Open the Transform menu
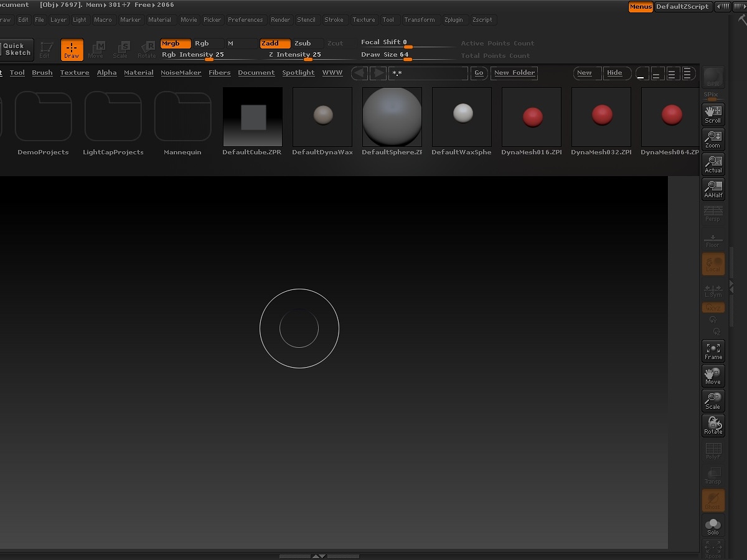The height and width of the screenshot is (560, 747). coord(420,20)
